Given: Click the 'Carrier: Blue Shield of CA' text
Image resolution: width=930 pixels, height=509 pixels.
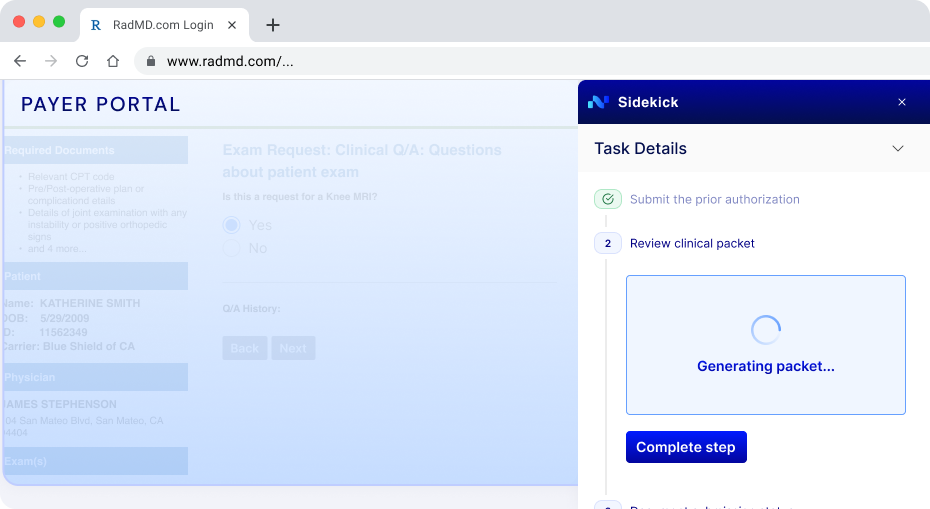Looking at the screenshot, I should point(69,346).
